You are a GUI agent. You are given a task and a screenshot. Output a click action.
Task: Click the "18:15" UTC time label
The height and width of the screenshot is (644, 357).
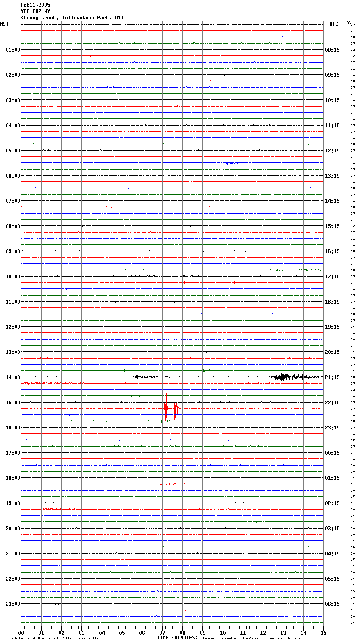[332, 302]
